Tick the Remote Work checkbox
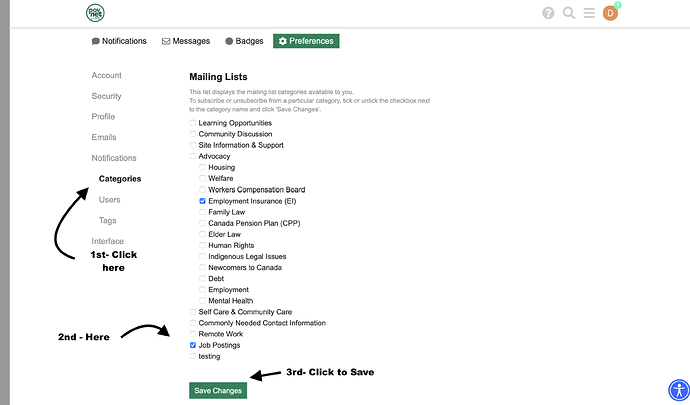Screen dimensions: 690x405 (193, 334)
